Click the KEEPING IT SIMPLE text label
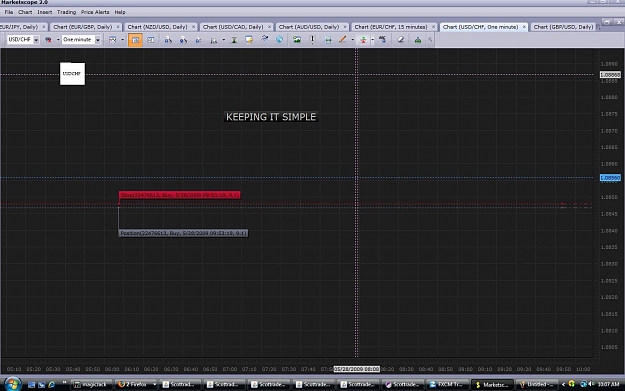 (x=271, y=117)
